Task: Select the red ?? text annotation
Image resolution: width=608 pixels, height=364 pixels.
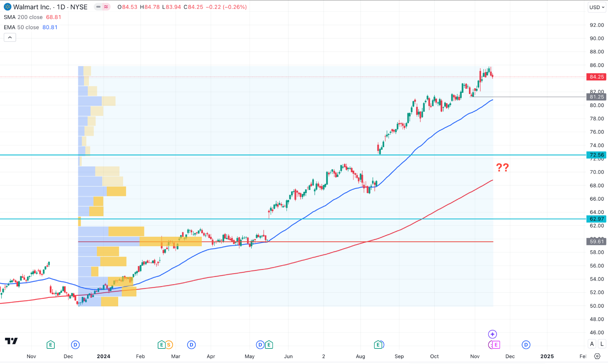Action: (x=502, y=168)
